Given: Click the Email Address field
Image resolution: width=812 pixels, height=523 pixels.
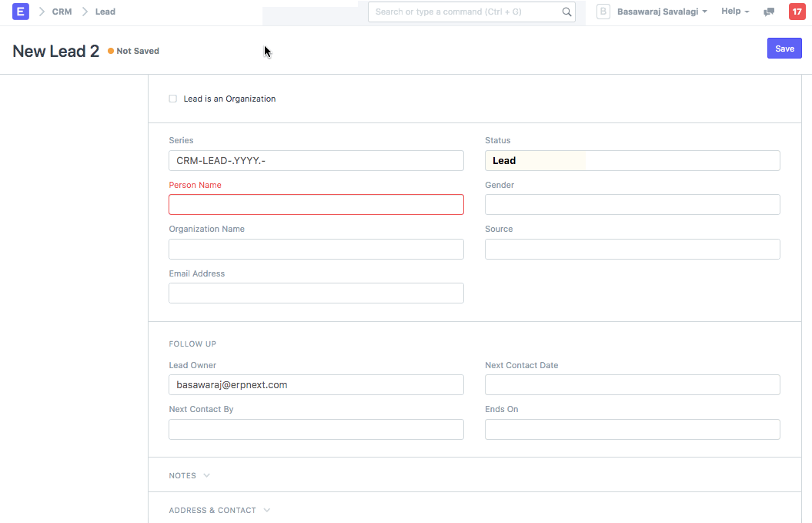Looking at the screenshot, I should coord(316,293).
